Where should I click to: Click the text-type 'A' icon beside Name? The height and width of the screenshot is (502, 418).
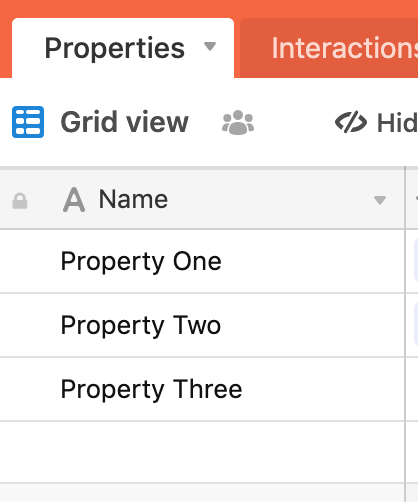(74, 200)
